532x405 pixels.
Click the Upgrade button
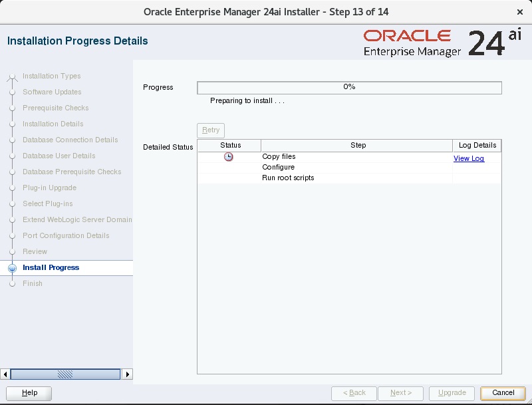point(452,393)
